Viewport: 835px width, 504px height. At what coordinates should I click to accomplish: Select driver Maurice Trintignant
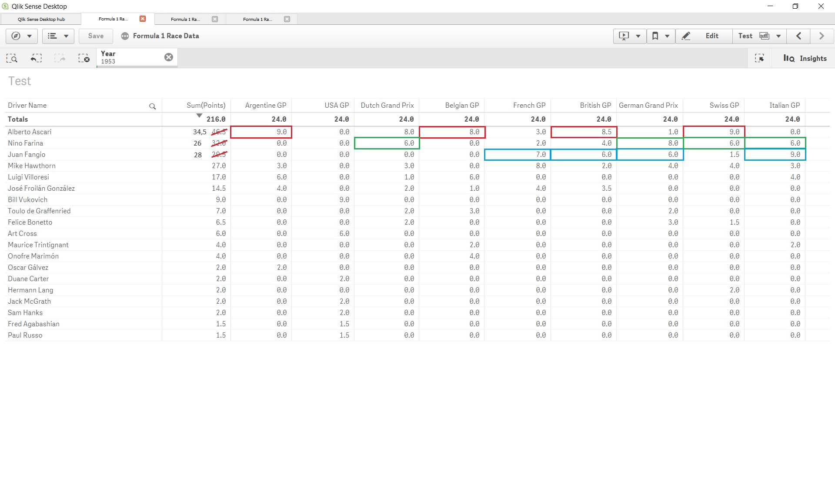point(38,245)
